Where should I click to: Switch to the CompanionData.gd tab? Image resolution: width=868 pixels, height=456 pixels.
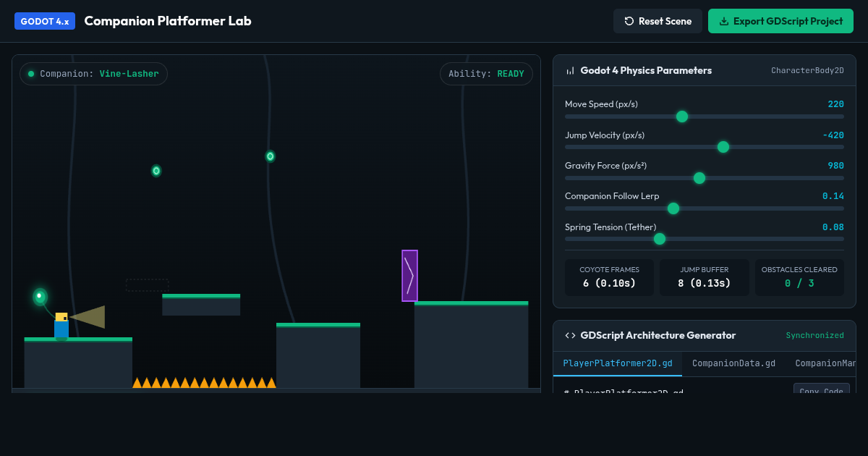click(733, 363)
